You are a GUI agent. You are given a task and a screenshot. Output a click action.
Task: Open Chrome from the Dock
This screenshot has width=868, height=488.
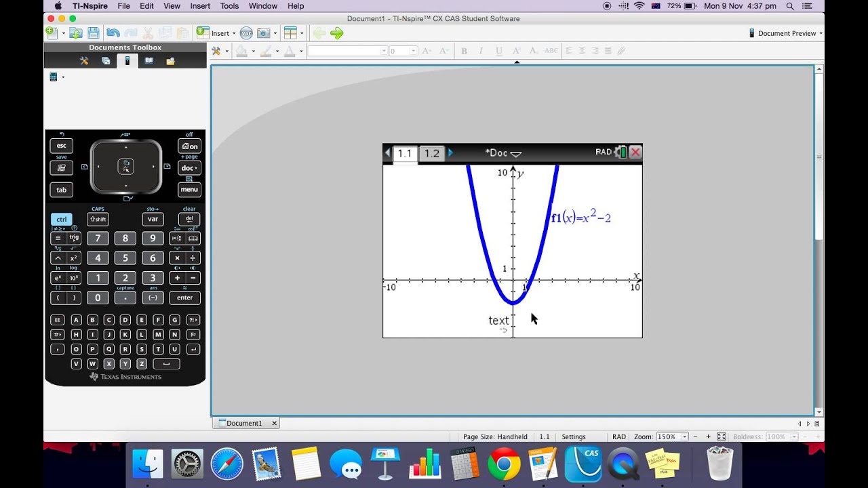point(504,464)
